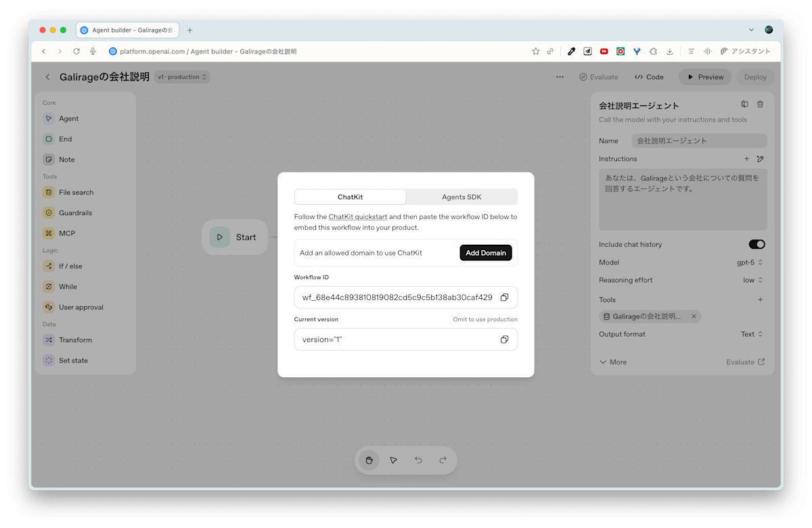This screenshot has height=528, width=812.
Task: Open the browser tab list chevron
Action: pos(751,30)
